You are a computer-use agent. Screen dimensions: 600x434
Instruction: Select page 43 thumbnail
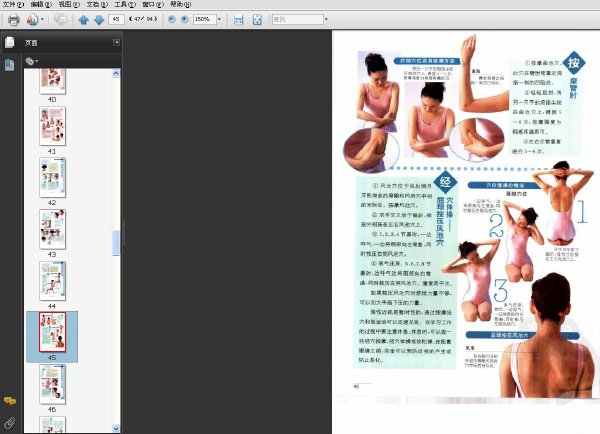point(52,229)
